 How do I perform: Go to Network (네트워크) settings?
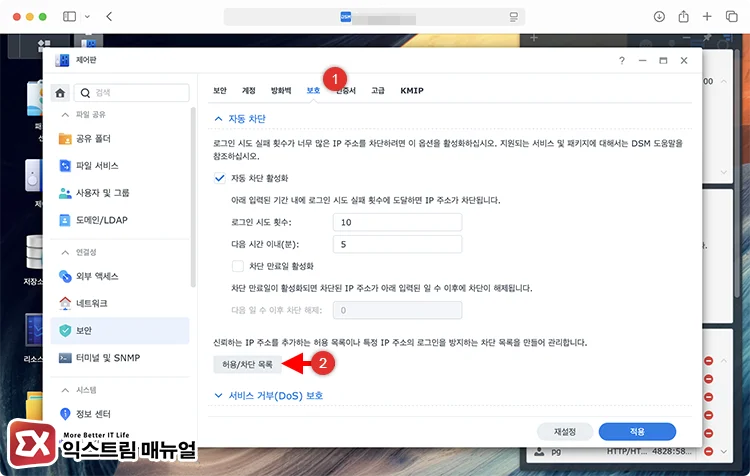click(x=92, y=303)
